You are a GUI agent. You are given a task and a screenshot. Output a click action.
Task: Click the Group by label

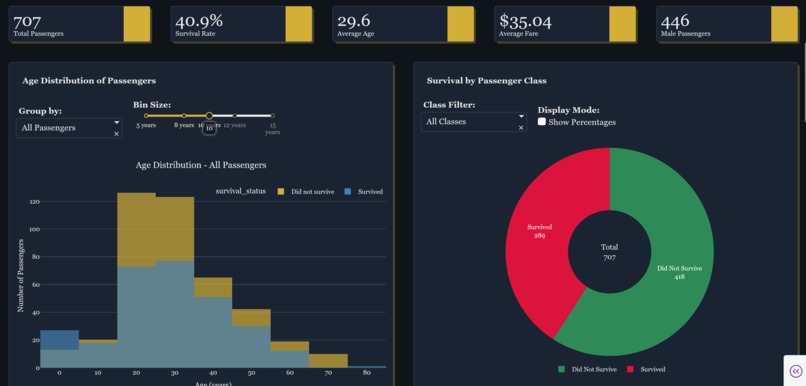pyautogui.click(x=40, y=111)
